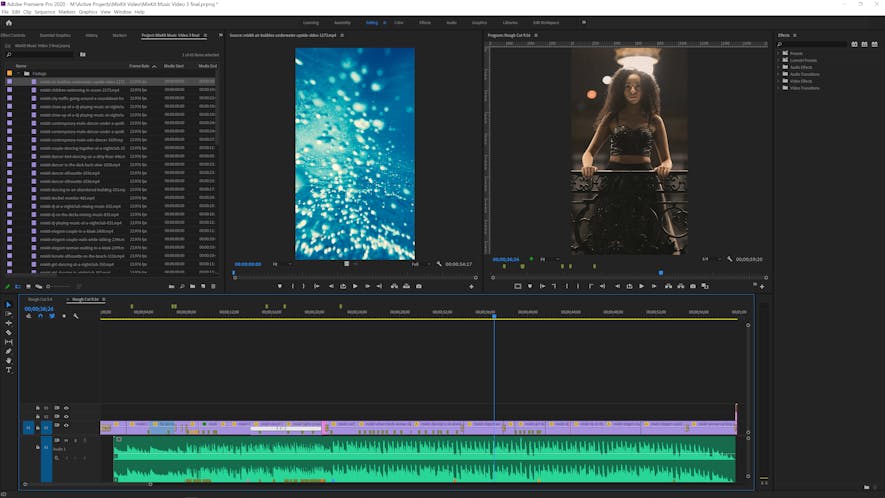
Task: Collapse the Footage bin in Project panel
Action: (17, 73)
